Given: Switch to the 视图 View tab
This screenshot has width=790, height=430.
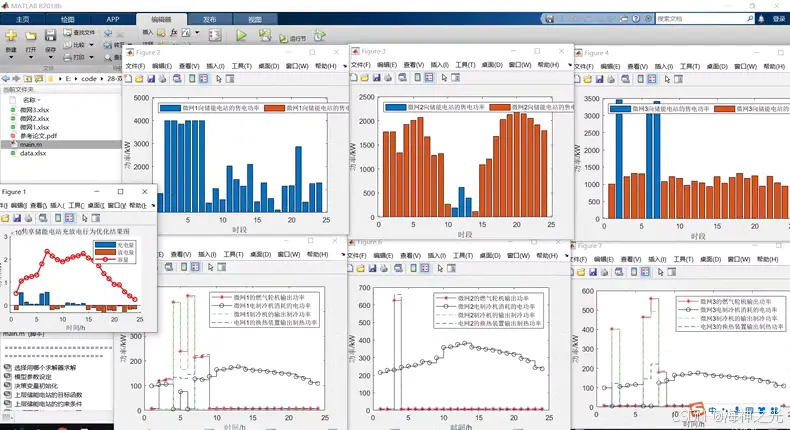Looking at the screenshot, I should 255,19.
